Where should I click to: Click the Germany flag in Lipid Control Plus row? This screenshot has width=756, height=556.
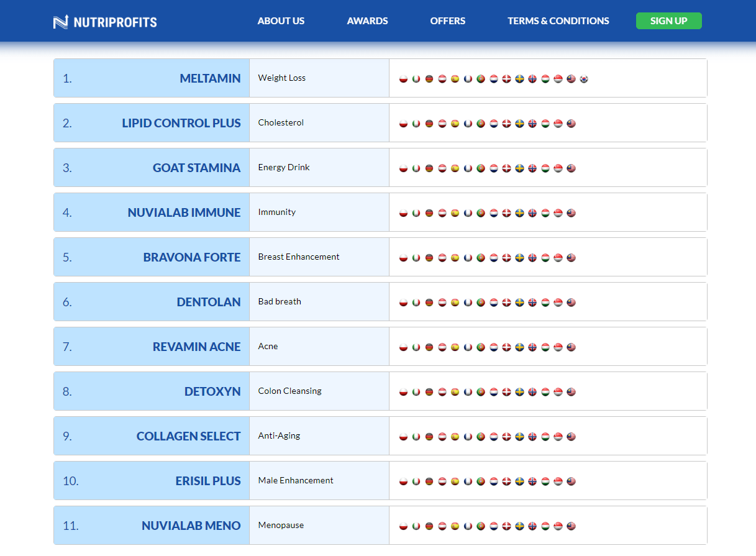(429, 124)
